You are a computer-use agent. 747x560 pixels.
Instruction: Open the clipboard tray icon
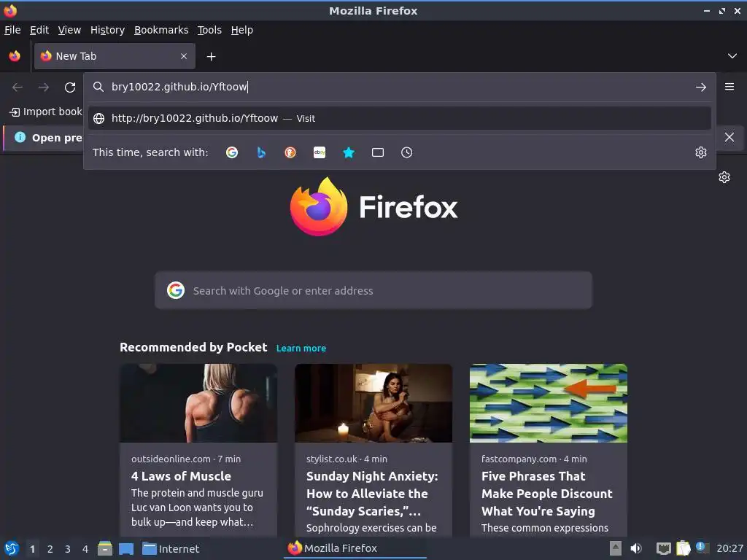pyautogui.click(x=683, y=548)
